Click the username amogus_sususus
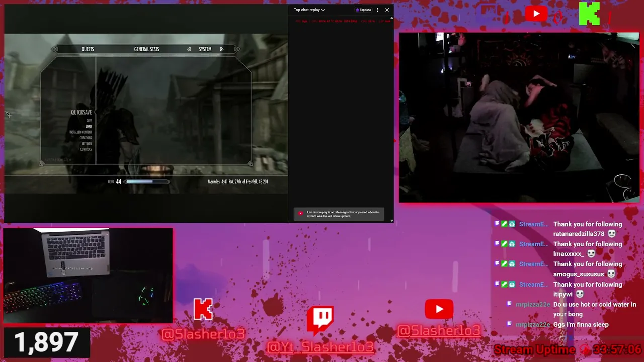Image resolution: width=644 pixels, height=362 pixels. tap(579, 274)
